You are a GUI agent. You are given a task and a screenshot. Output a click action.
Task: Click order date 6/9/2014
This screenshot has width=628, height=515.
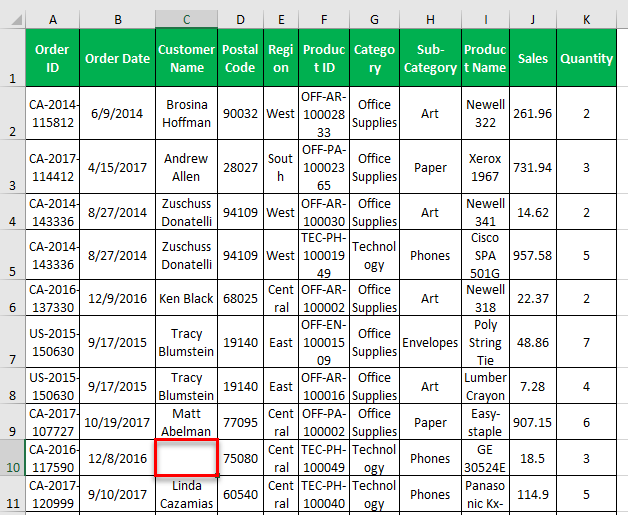click(x=117, y=113)
